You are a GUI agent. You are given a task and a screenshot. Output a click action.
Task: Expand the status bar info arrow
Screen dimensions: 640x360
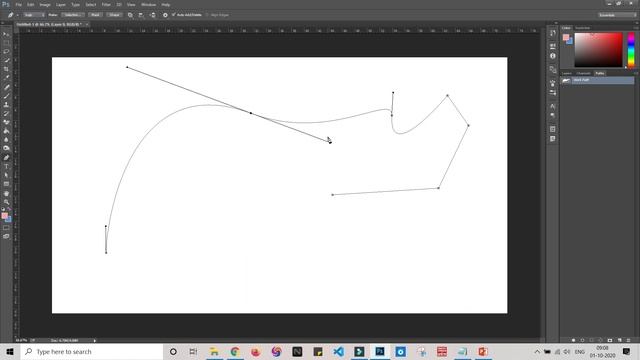pos(95,340)
